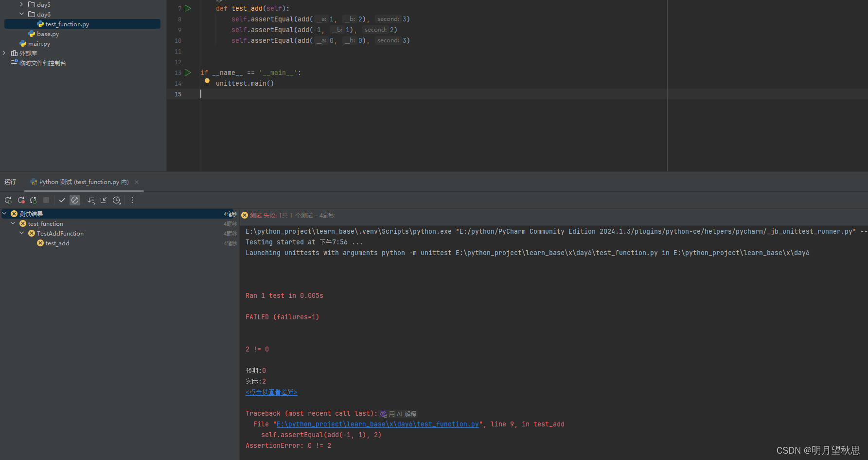Viewport: 868px width, 460px height.
Task: Close the Python 测试 run tab
Action: [x=137, y=182]
